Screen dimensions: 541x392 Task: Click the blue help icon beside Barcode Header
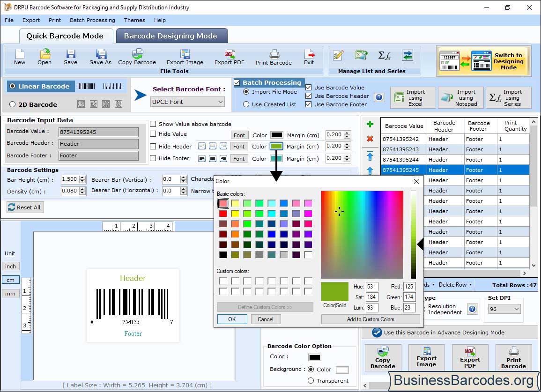(379, 97)
